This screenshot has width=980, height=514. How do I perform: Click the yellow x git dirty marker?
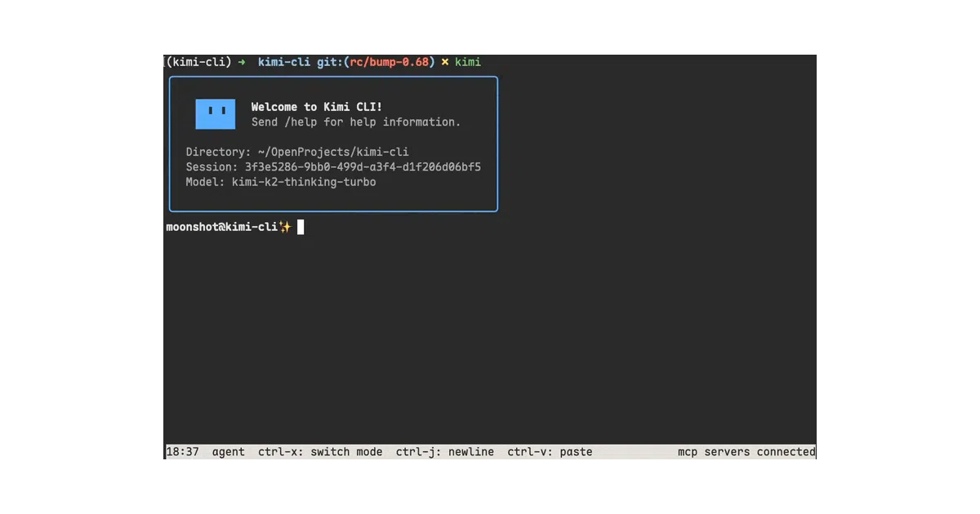click(445, 62)
